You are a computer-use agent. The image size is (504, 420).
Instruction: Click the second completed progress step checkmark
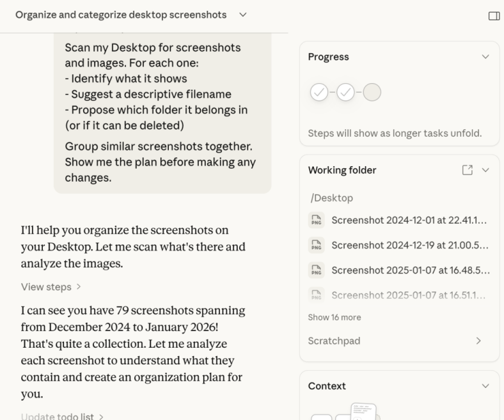tap(345, 92)
